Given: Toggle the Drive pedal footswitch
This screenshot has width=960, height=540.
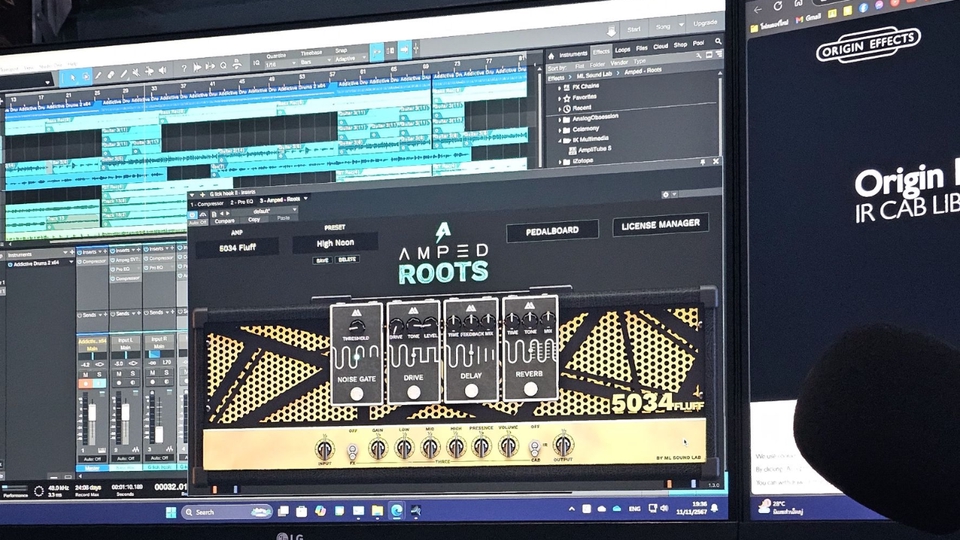Looking at the screenshot, I should 414,392.
